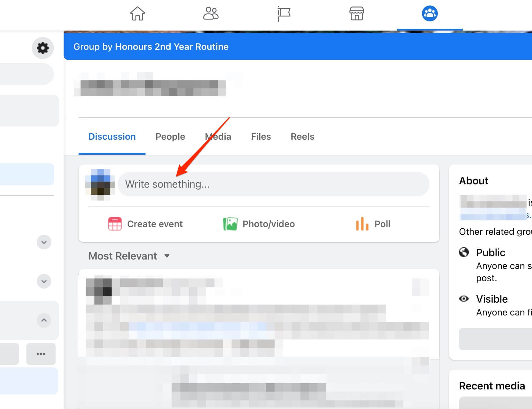Viewport: 532px width, 409px height.
Task: Click the Photo/video image icon
Action: pos(230,224)
